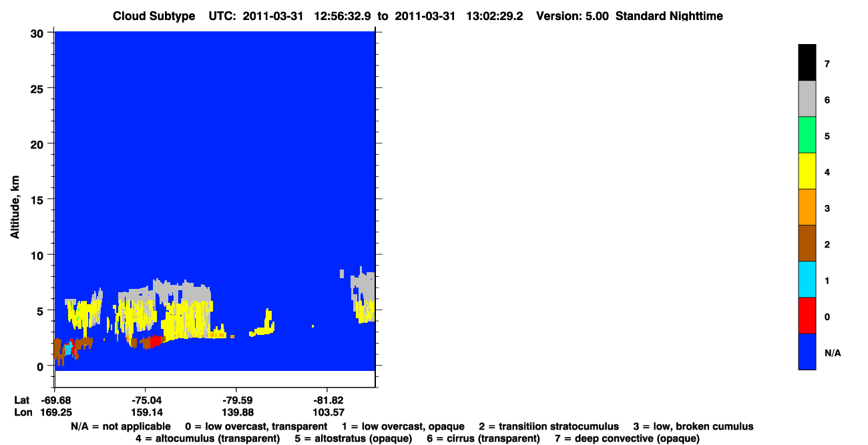Click the altitude axis tick label 10
The width and height of the screenshot is (868, 445).
click(39, 255)
